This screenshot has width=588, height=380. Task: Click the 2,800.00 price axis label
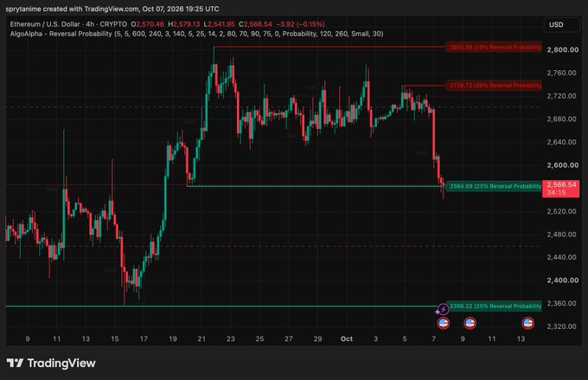(563, 50)
